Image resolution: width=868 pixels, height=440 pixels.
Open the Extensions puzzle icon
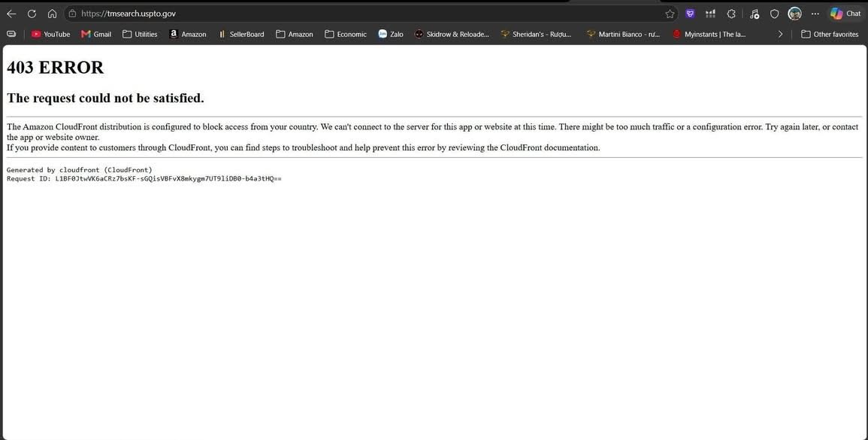[x=731, y=14]
